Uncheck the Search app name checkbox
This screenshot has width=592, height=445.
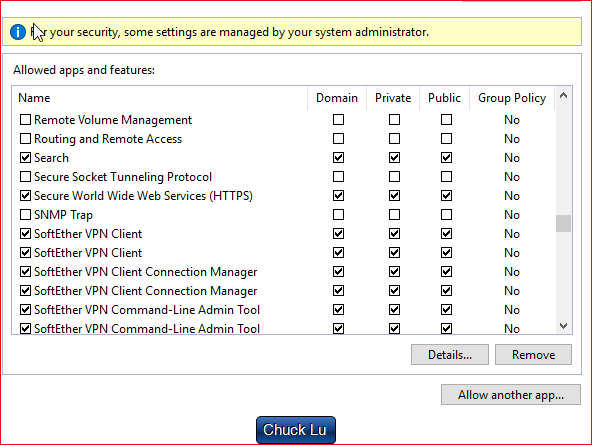coord(25,157)
